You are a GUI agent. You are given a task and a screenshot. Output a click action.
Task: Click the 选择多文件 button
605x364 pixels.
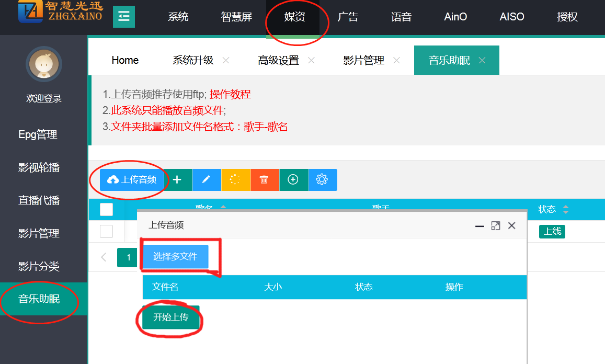point(175,257)
